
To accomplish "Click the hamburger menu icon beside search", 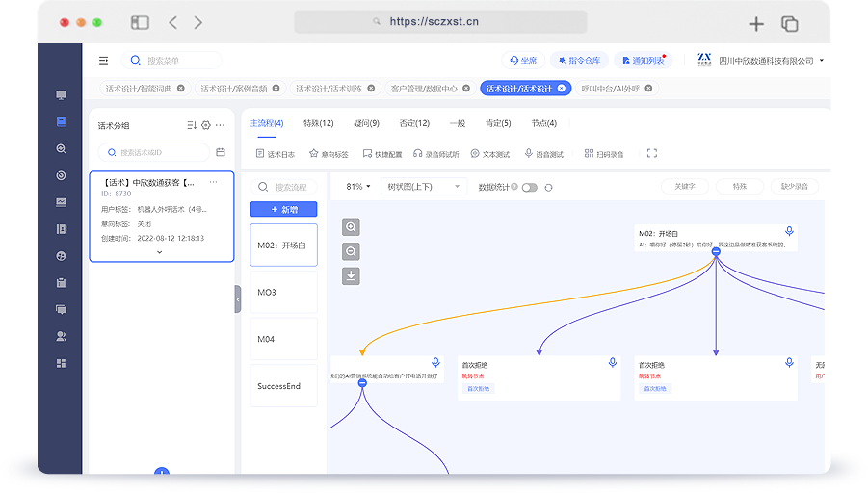I will [103, 61].
